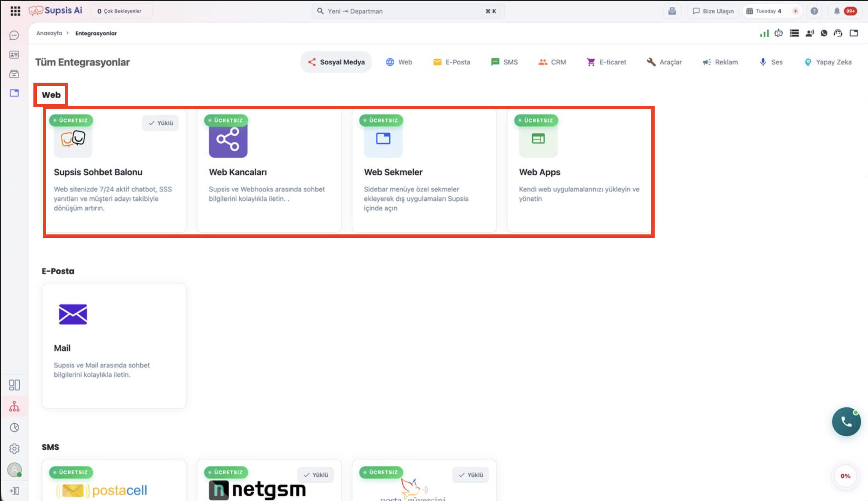Open the postacell SMS card
The image size is (868, 501).
point(114,480)
